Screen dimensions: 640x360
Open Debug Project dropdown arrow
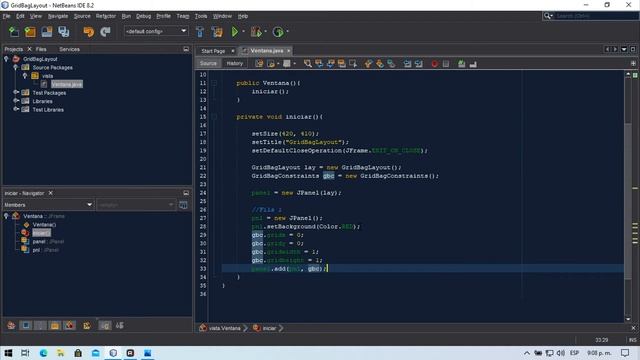click(x=265, y=31)
